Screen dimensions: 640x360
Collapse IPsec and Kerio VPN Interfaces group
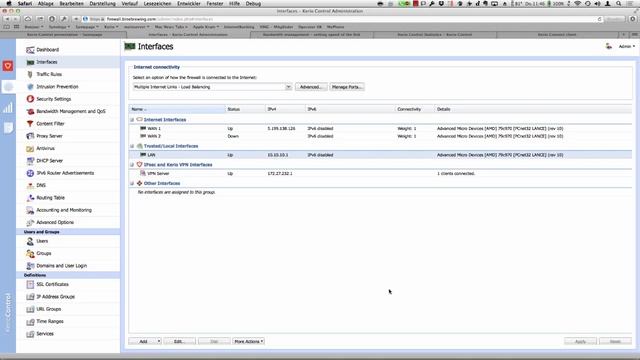pos(132,164)
